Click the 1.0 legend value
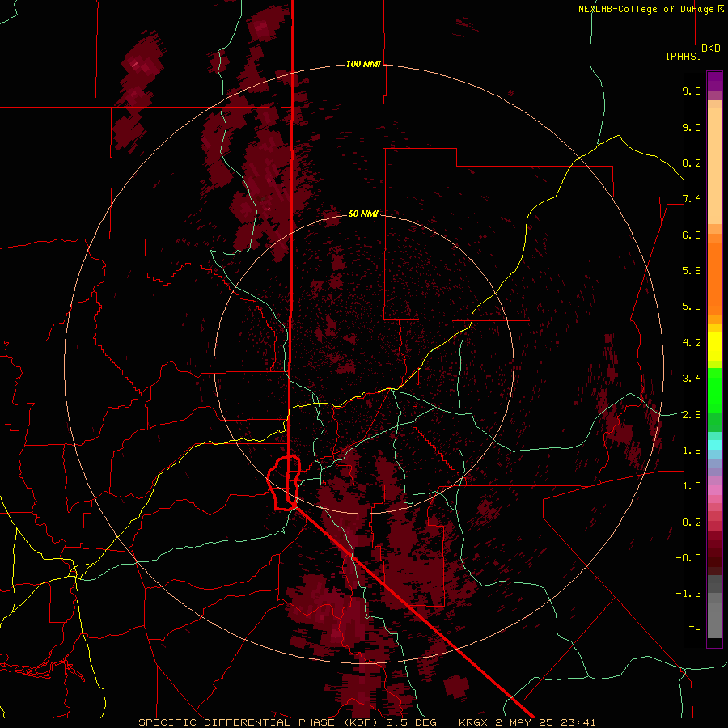Image resolution: width=728 pixels, height=728 pixels. (692, 486)
